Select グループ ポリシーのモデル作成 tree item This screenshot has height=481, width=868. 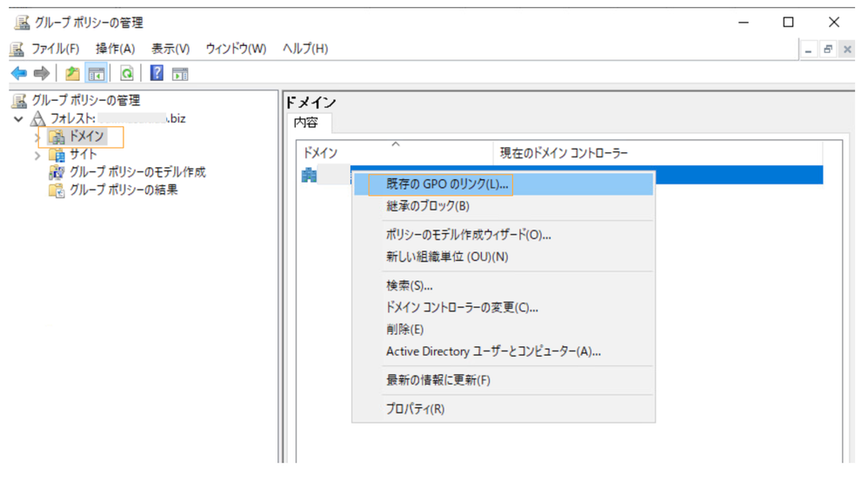point(137,172)
